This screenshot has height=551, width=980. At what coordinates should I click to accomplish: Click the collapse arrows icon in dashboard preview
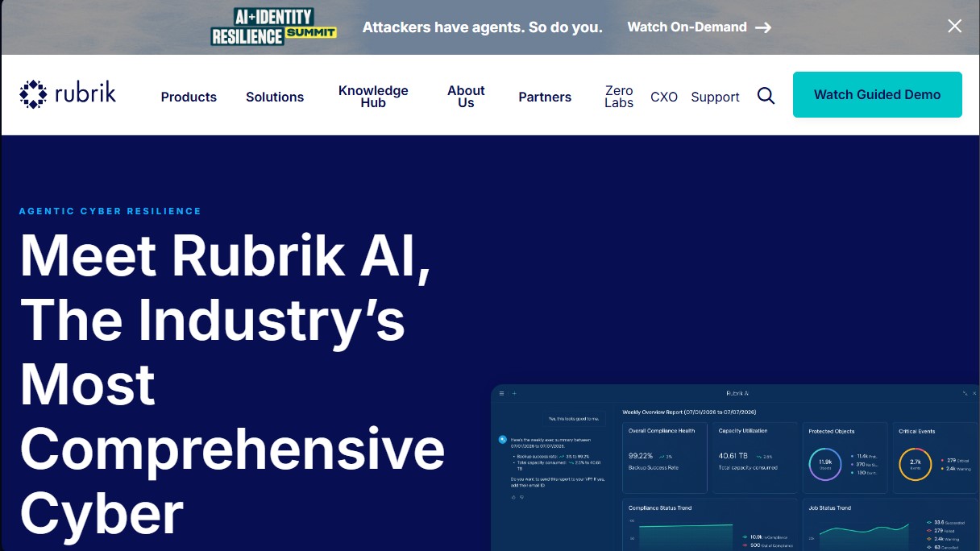965,393
